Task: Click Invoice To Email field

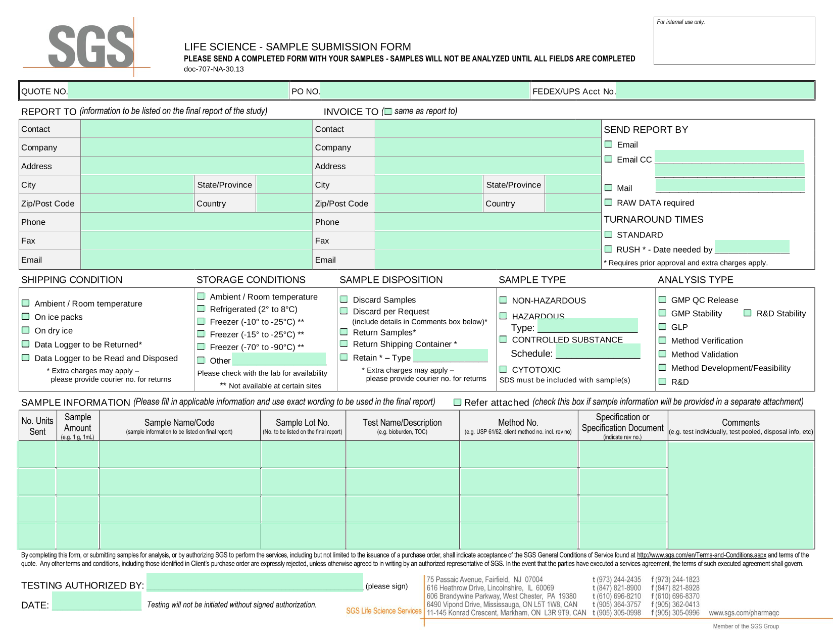Action: 487,260
